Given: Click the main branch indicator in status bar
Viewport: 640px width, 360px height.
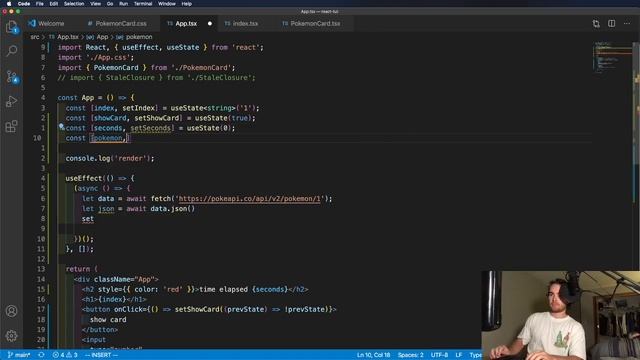Looking at the screenshot, I should coord(19,355).
